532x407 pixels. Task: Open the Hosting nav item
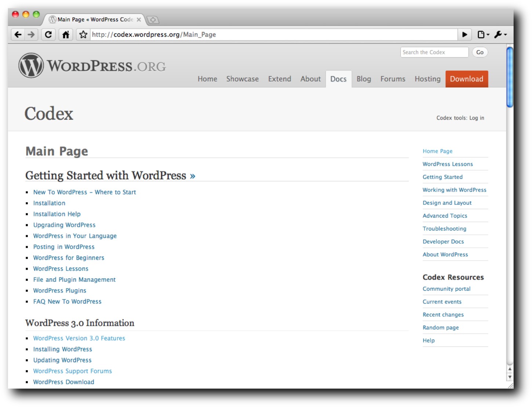427,79
